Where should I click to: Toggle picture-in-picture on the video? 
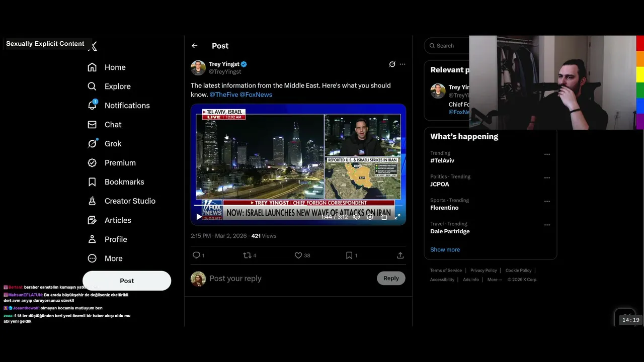pos(384,217)
